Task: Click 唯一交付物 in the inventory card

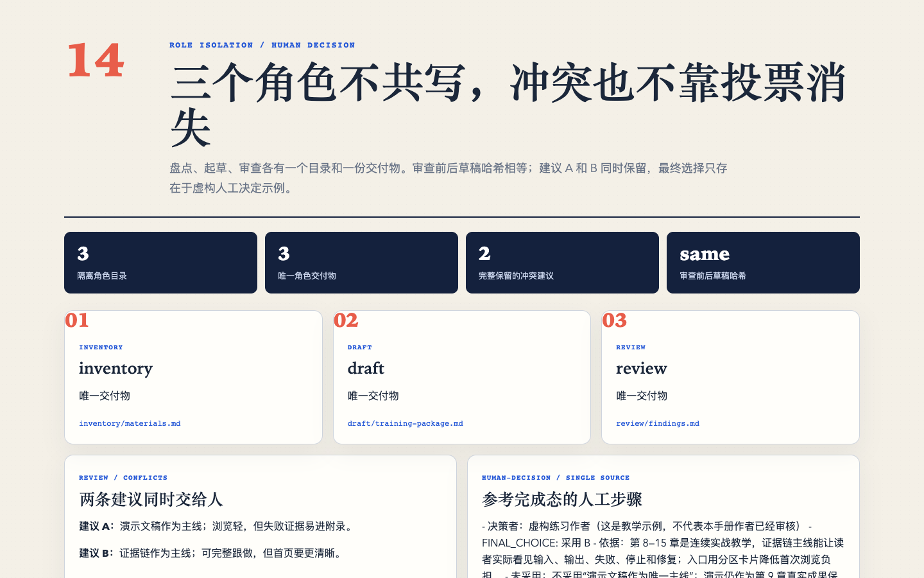Action: pos(105,396)
